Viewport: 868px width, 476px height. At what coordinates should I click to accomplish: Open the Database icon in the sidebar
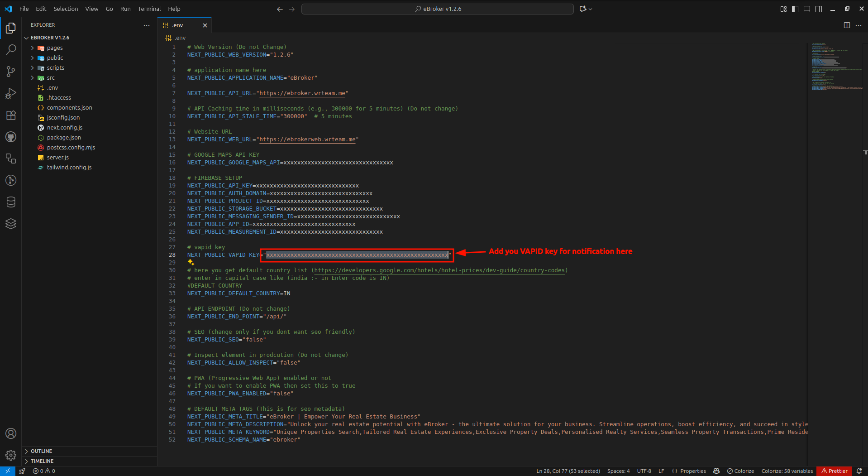click(11, 202)
